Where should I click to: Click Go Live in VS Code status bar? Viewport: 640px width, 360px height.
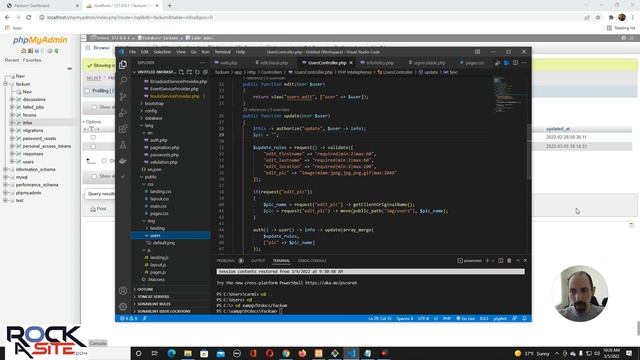[465, 318]
